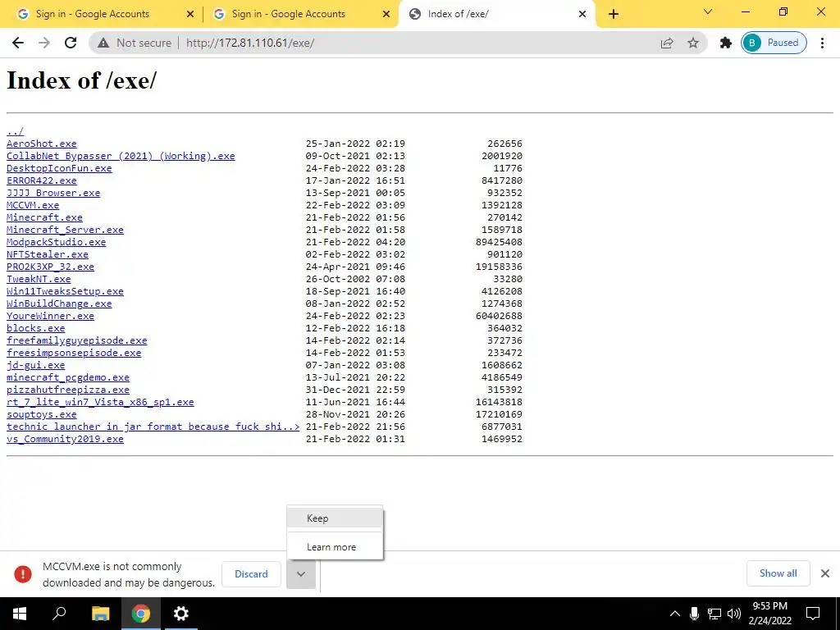Open the CollabNet Bypasser link
This screenshot has width=840, height=630.
[121, 156]
